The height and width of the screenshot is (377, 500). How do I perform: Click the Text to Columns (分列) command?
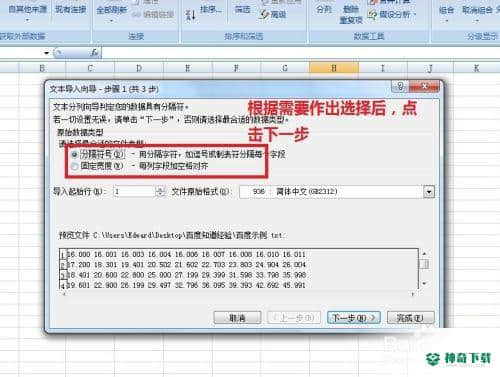(324, 9)
